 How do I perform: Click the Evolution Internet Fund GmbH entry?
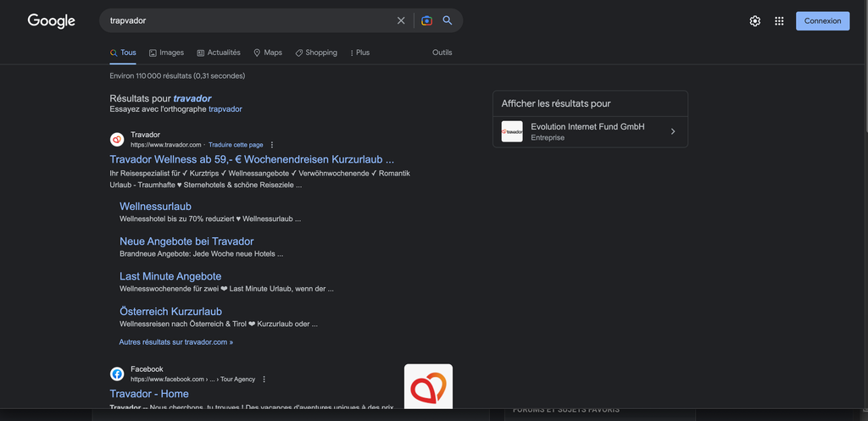[590, 131]
